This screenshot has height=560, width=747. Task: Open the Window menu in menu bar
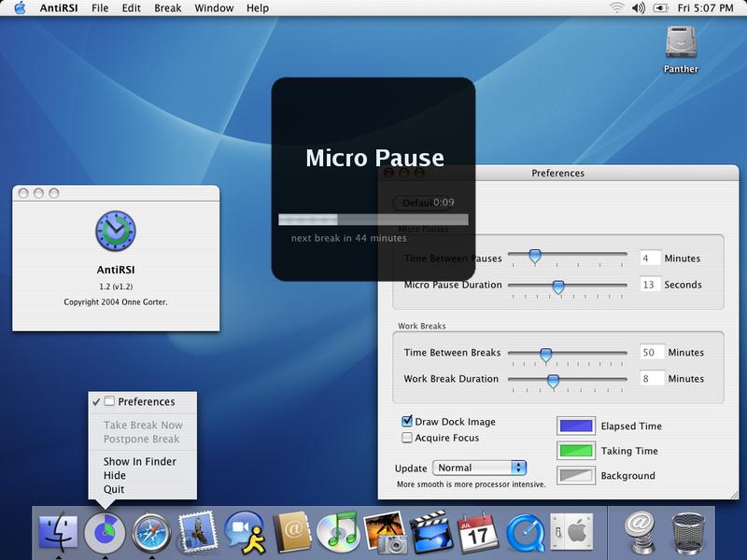coord(214,8)
